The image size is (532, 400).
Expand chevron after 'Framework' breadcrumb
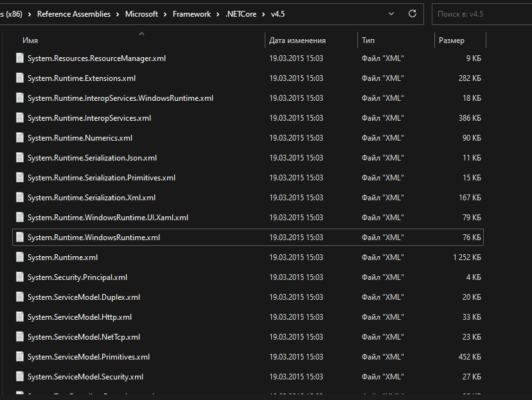pyautogui.click(x=218, y=14)
